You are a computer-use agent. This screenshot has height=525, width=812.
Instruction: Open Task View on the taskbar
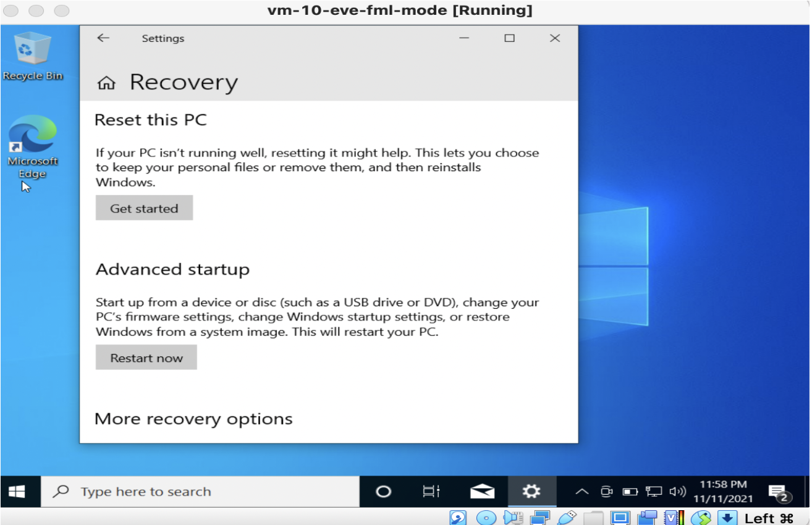coord(431,492)
